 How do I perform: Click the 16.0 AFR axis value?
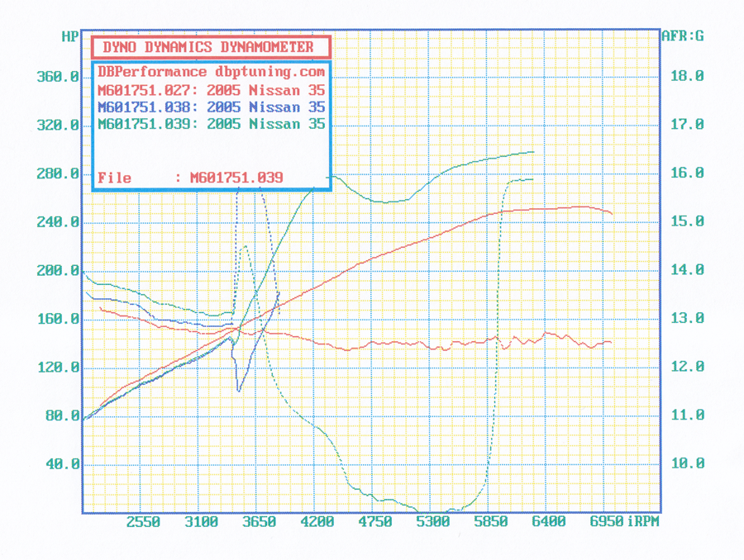(x=687, y=173)
